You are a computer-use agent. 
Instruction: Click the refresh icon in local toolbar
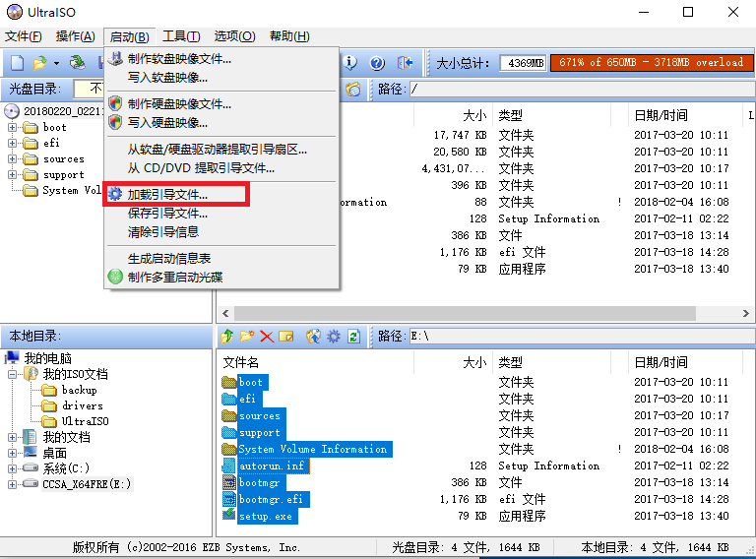point(354,336)
